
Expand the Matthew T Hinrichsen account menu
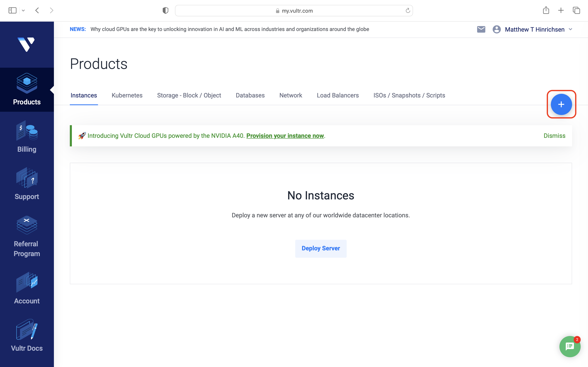click(534, 29)
